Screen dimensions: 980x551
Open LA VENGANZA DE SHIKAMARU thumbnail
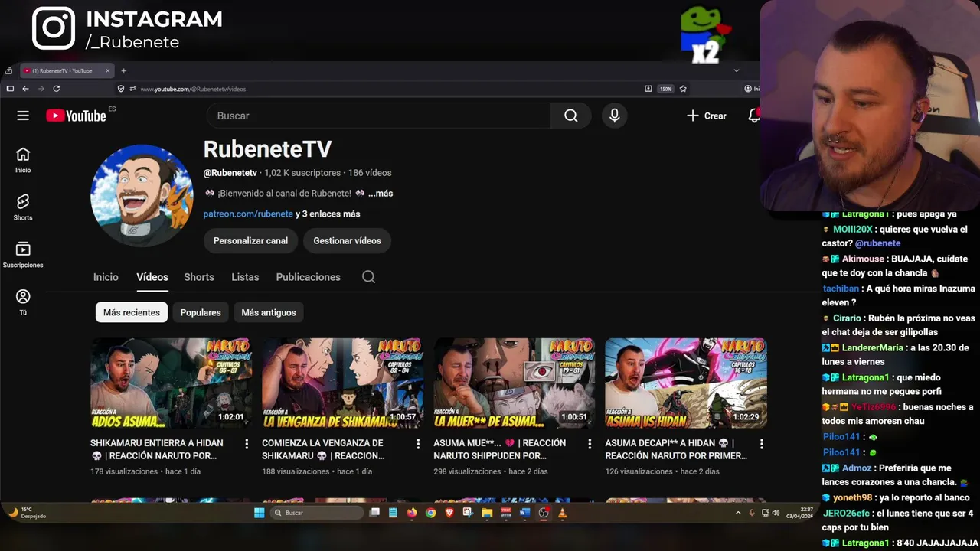coord(343,383)
